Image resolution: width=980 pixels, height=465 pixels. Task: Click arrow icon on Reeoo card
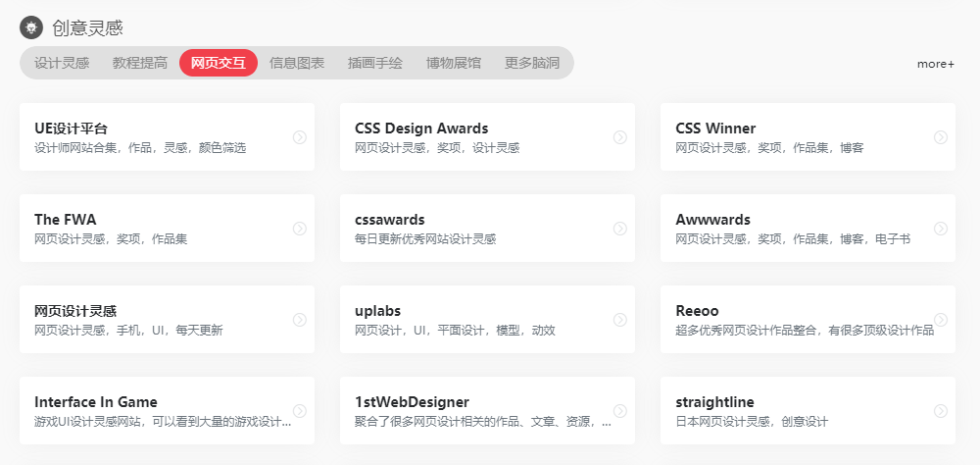point(941,320)
